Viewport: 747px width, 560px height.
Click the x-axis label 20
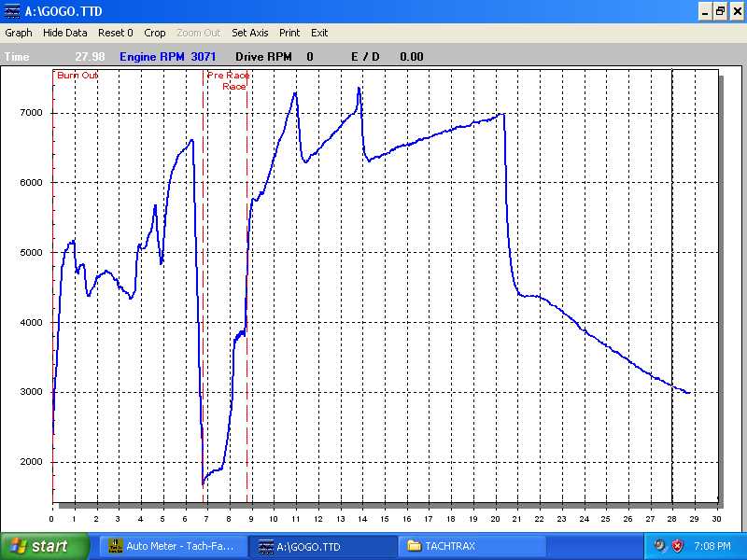(495, 519)
